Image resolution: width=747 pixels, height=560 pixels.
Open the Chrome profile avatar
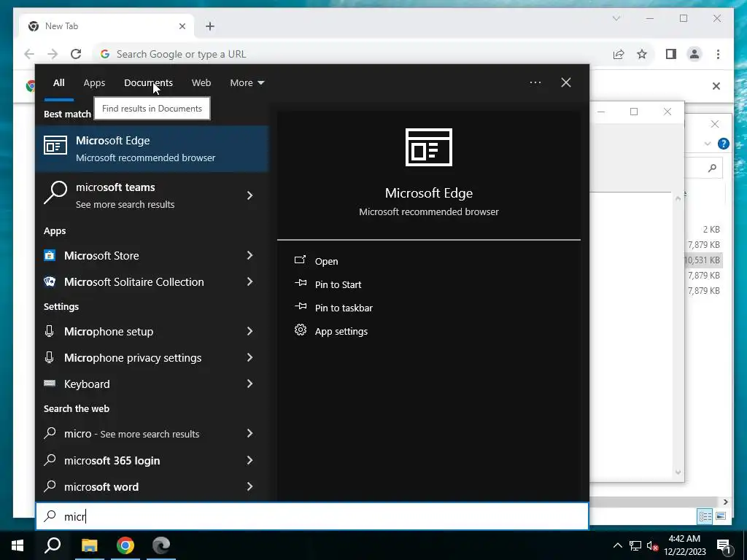(694, 54)
